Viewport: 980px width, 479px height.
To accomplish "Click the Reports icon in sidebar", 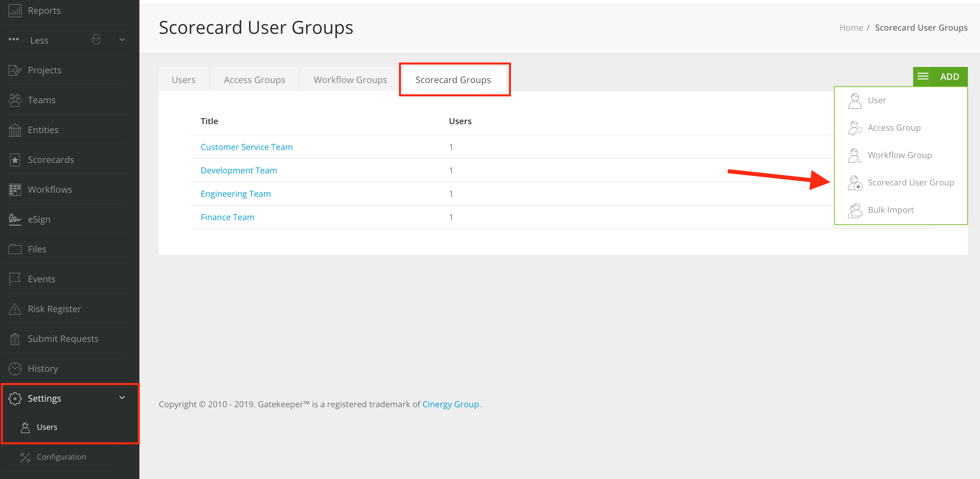I will [x=15, y=10].
